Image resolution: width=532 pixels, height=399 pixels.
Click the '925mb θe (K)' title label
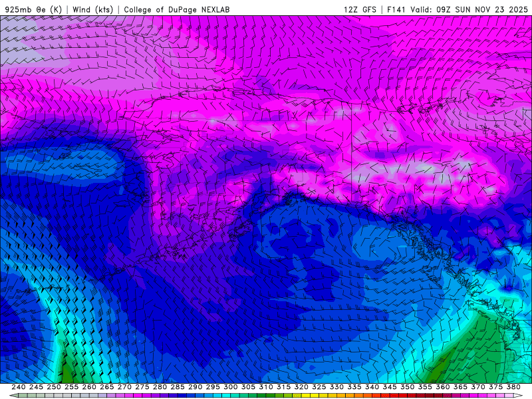[x=33, y=9]
